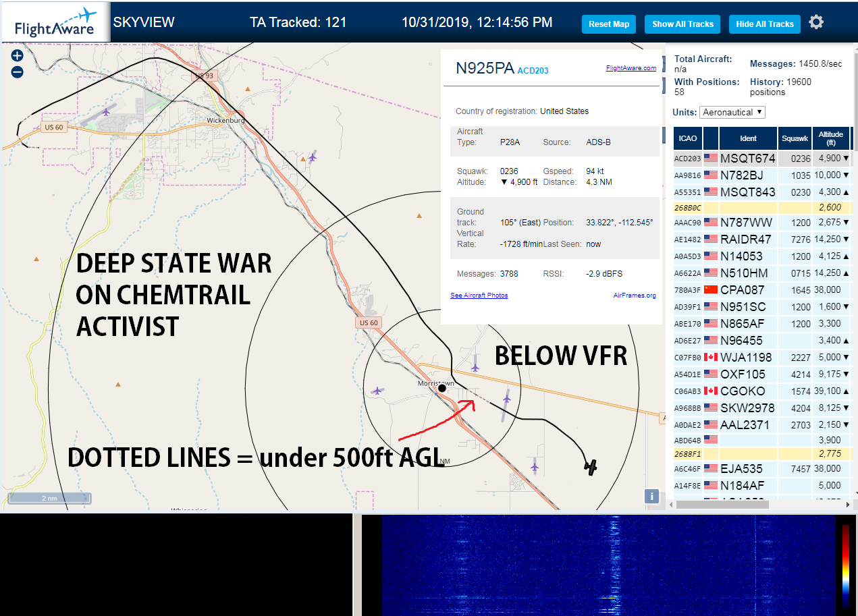
Task: Click the N925PA registration heading
Action: tap(485, 68)
